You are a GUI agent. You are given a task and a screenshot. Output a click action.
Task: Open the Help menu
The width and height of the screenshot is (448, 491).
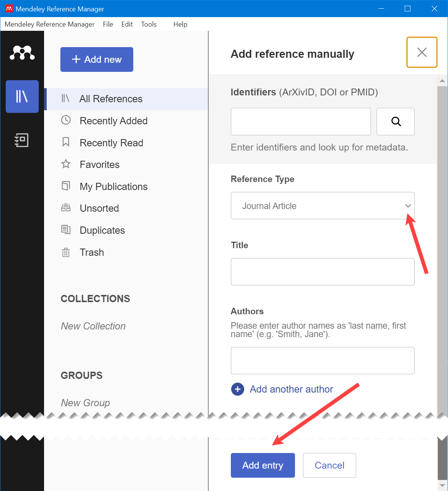point(180,24)
